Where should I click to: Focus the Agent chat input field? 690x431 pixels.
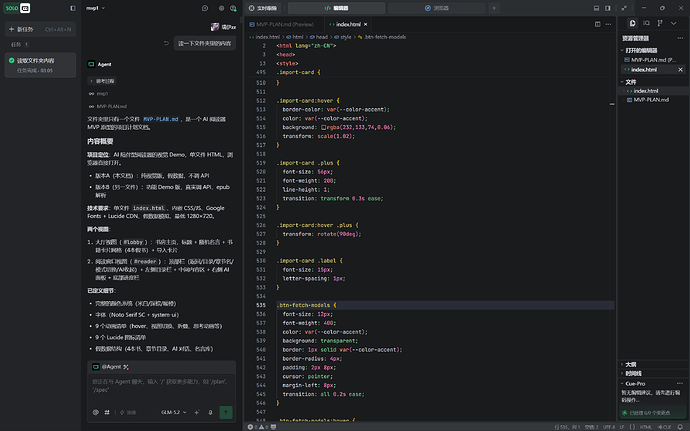point(161,389)
